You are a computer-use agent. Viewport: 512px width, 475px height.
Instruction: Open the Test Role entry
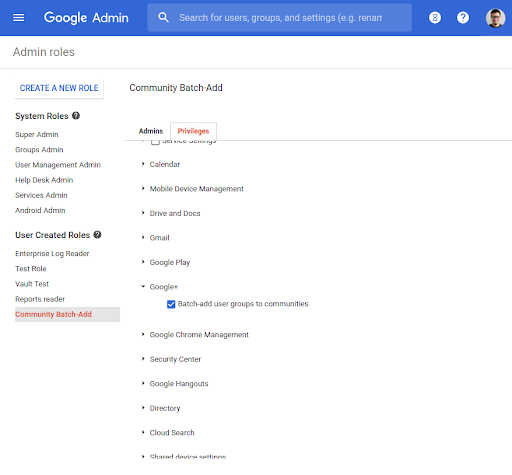(31, 269)
